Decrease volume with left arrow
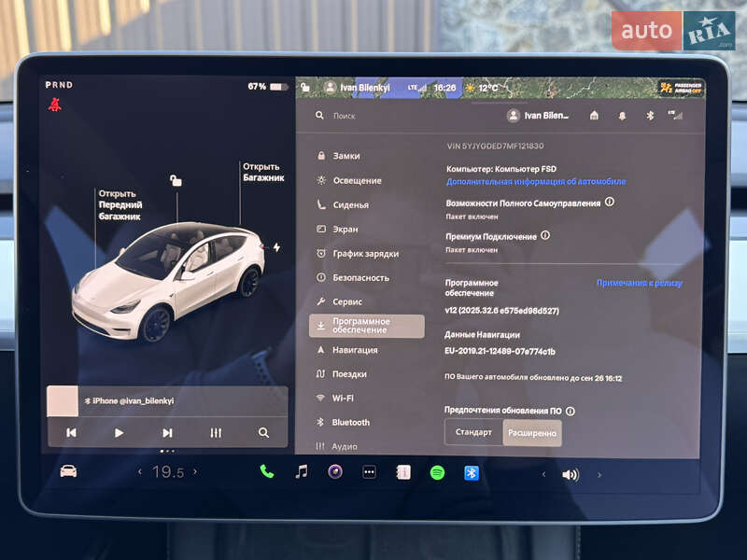747x560 pixels. 543,474
